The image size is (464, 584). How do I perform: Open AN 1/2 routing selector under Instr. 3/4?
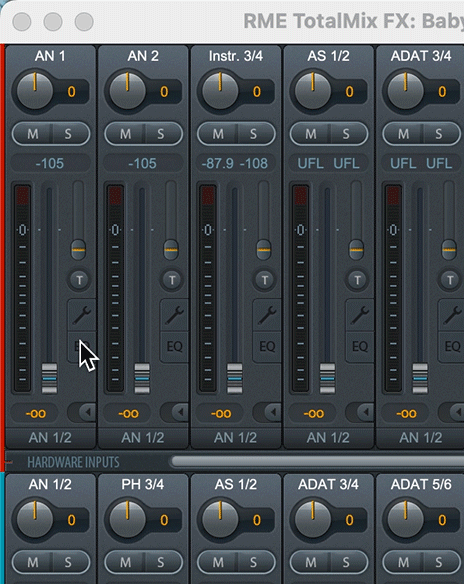pos(235,438)
